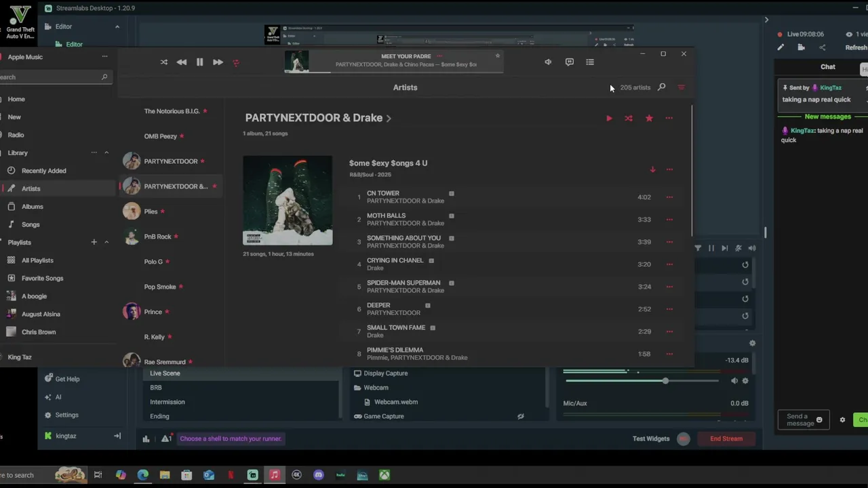868x488 pixels.
Task: Select Live Scene in Streamlabs scenes
Action: [165, 373]
